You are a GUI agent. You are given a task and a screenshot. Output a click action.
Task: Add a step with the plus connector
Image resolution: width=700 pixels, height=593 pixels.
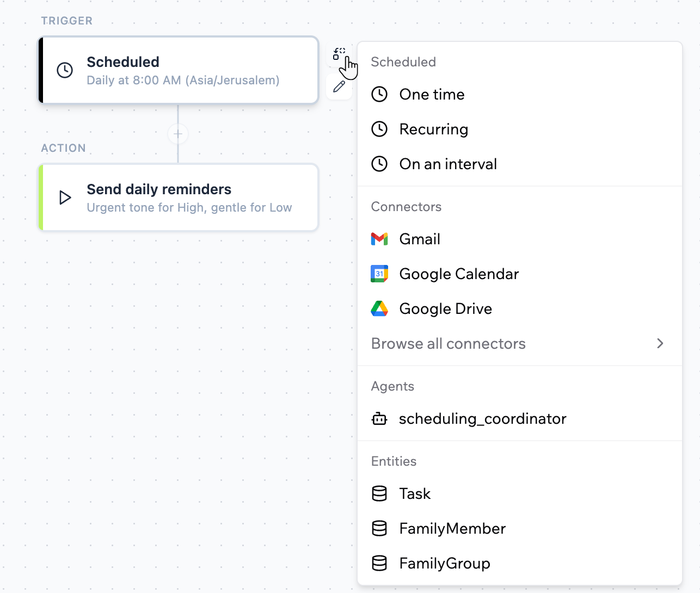click(178, 133)
